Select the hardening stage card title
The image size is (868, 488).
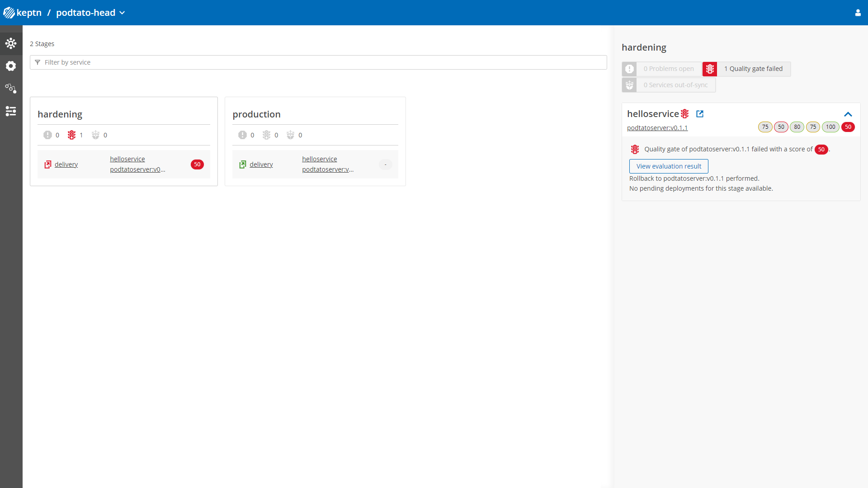[60, 114]
